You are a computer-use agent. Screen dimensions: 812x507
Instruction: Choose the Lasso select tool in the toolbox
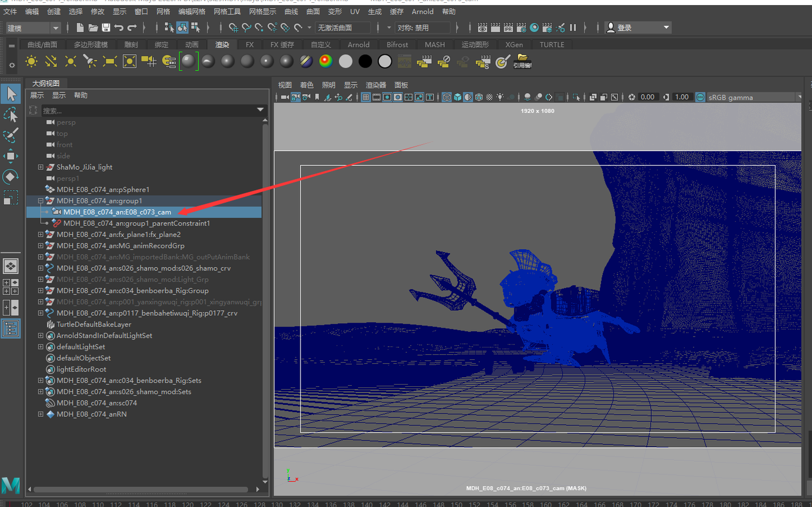point(11,115)
